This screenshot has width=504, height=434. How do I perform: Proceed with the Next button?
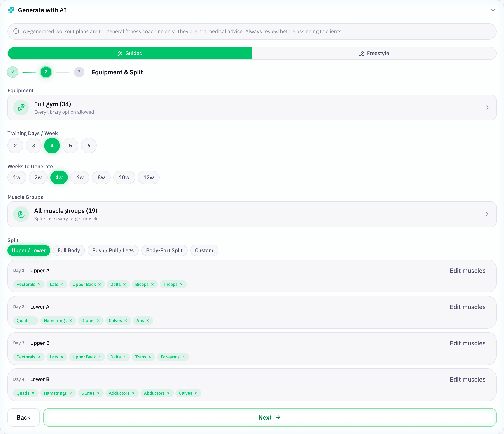click(x=270, y=417)
